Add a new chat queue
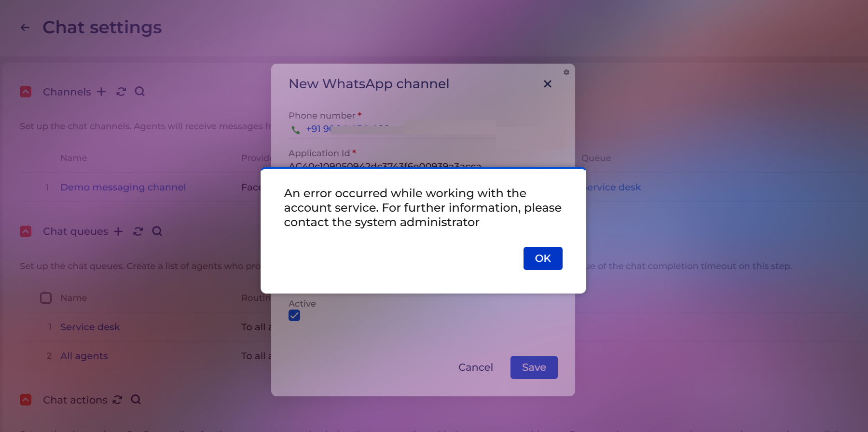Screen dimensions: 868x432 tap(118, 231)
